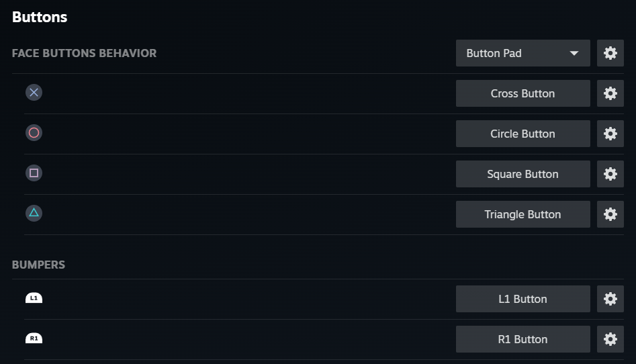636x364 pixels.
Task: Select the L1 Button binding
Action: point(523,299)
